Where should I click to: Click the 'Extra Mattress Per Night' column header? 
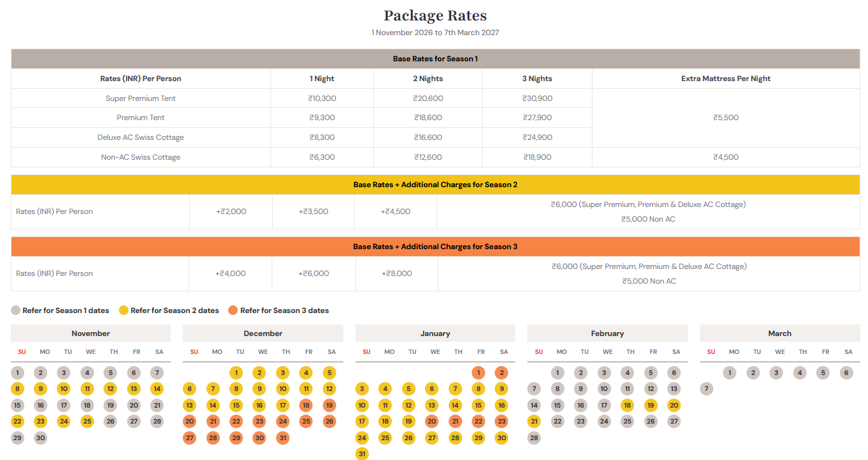pos(726,79)
